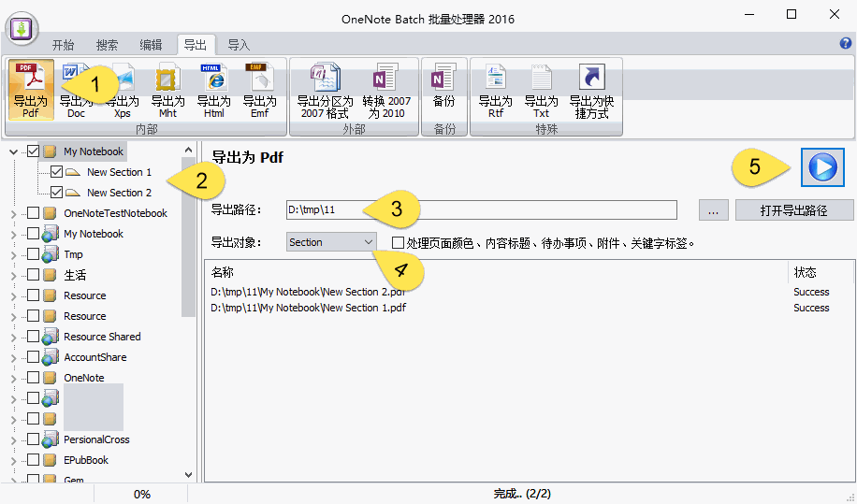Switch to the 编辑 tab
The width and height of the screenshot is (857, 504).
coord(151,45)
